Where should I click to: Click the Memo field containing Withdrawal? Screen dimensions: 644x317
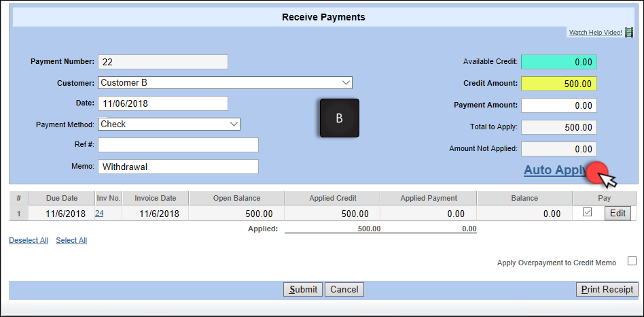(x=178, y=167)
